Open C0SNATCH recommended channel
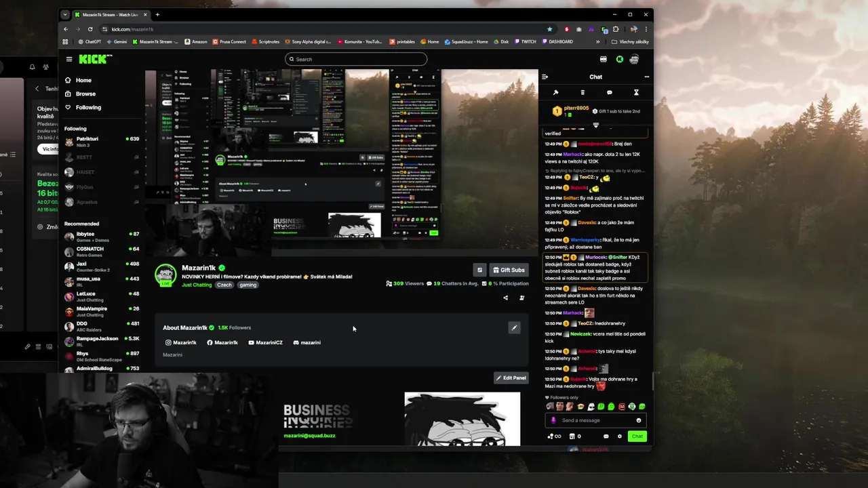Viewport: 868px width, 488px height. coord(102,251)
